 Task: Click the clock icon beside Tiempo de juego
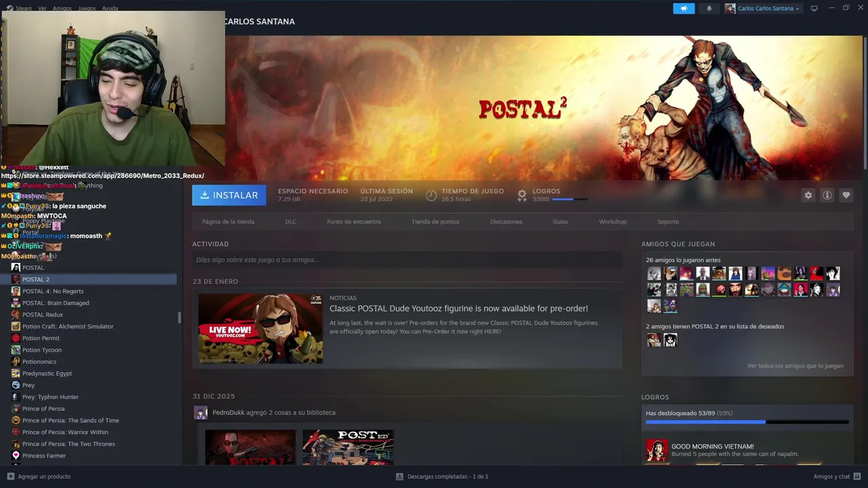431,195
